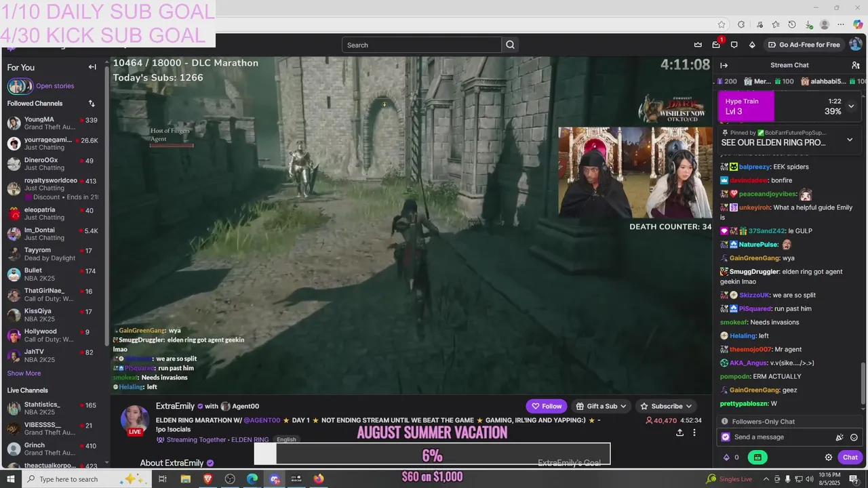Click the Get Bits diamond icon in top bar

[x=752, y=45]
